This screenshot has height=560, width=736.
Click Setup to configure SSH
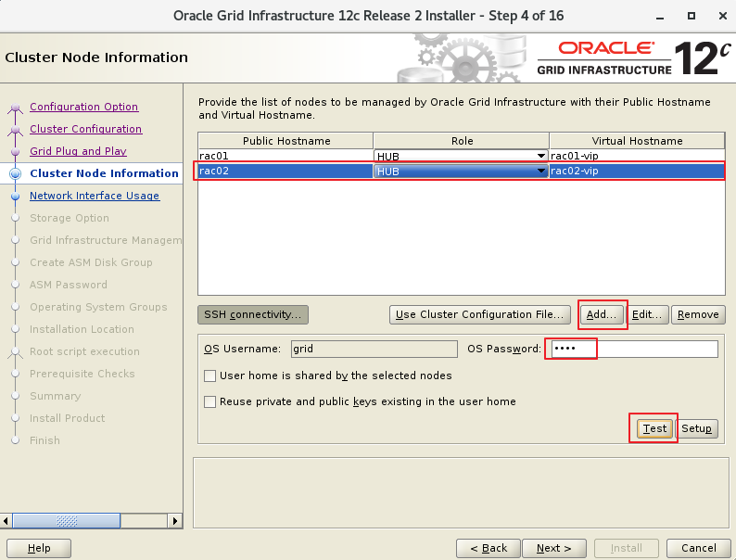696,428
